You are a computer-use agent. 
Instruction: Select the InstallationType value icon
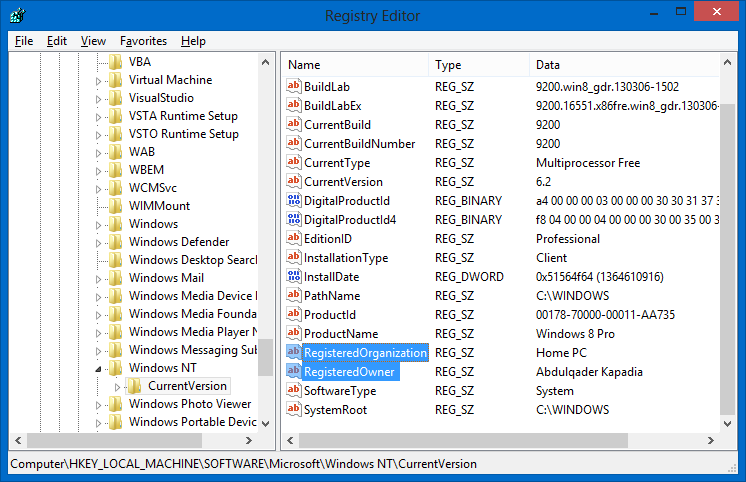point(294,257)
